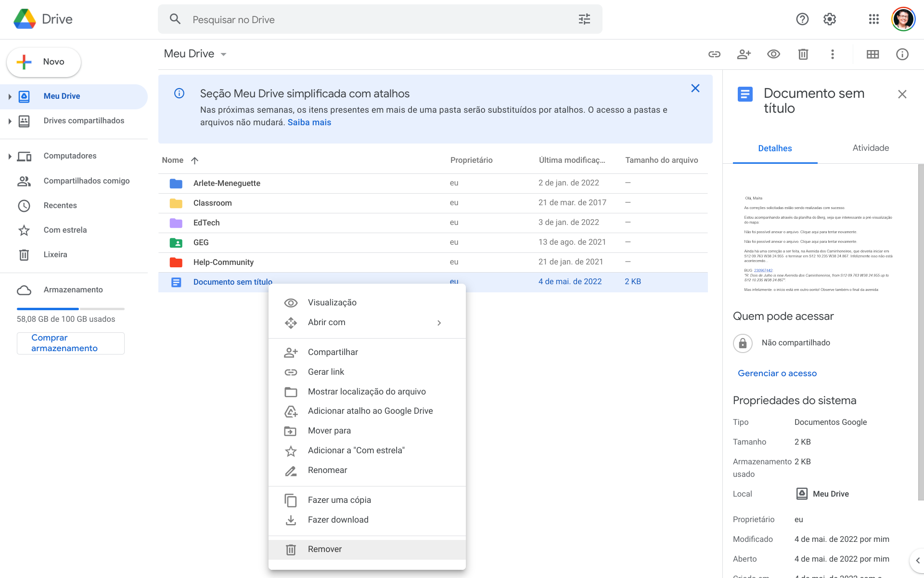Click the storage usage progress bar
The height and width of the screenshot is (578, 924).
click(x=71, y=309)
